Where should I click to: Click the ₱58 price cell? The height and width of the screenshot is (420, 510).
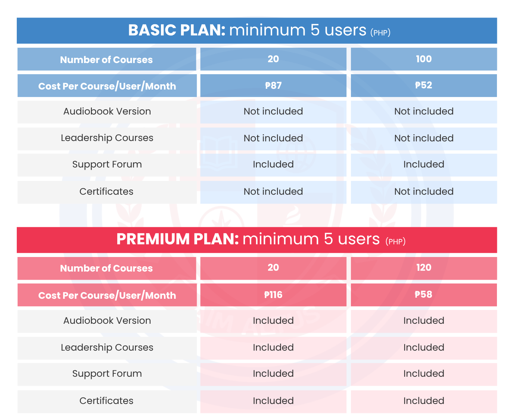coord(424,295)
